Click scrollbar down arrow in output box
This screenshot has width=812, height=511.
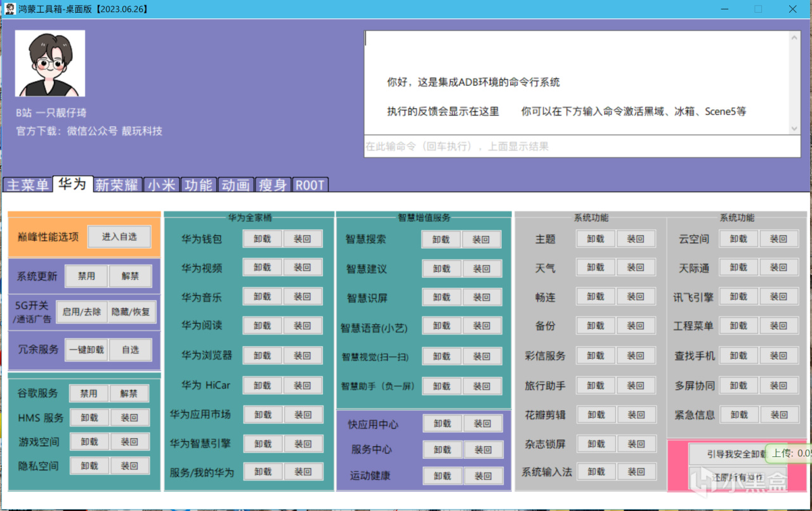[795, 128]
